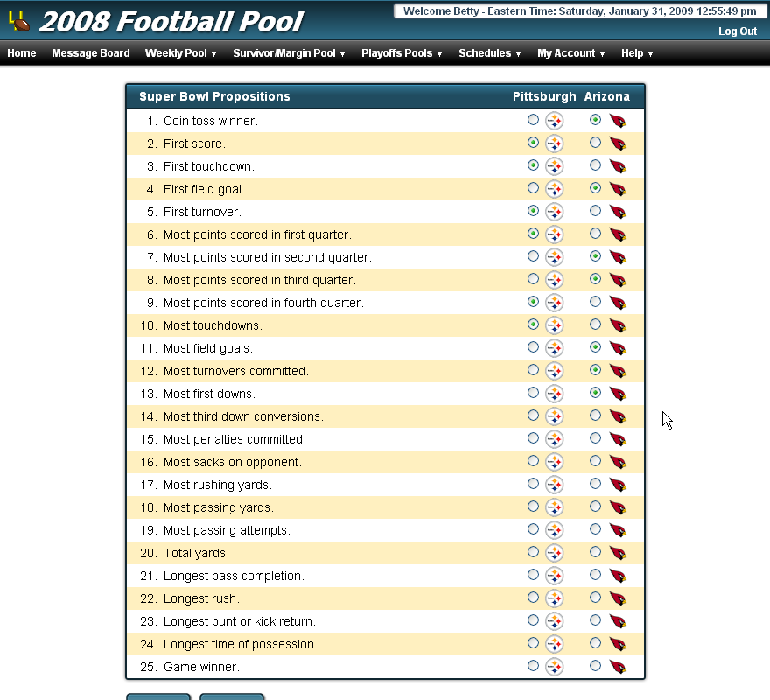Click the Cardinals logo for First touchdown
770x700 pixels.
618,166
